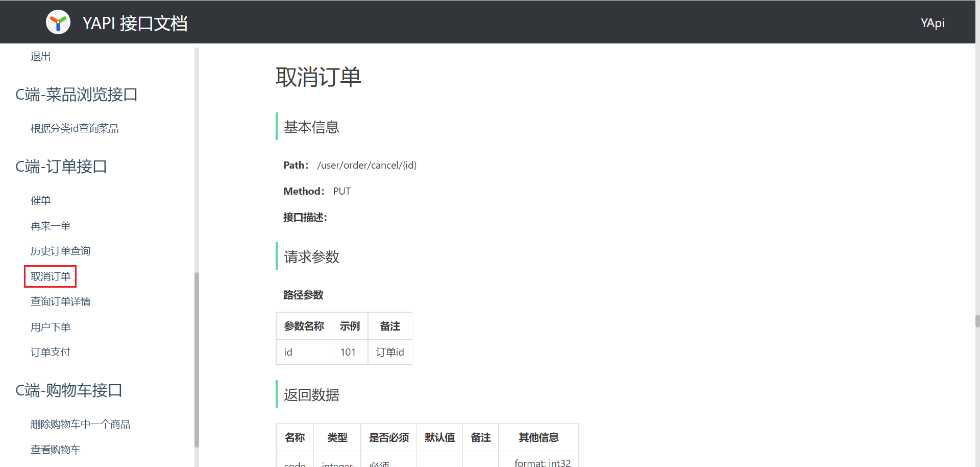Image resolution: width=980 pixels, height=467 pixels.
Task: Open the 订单支付 interface
Action: (x=51, y=352)
